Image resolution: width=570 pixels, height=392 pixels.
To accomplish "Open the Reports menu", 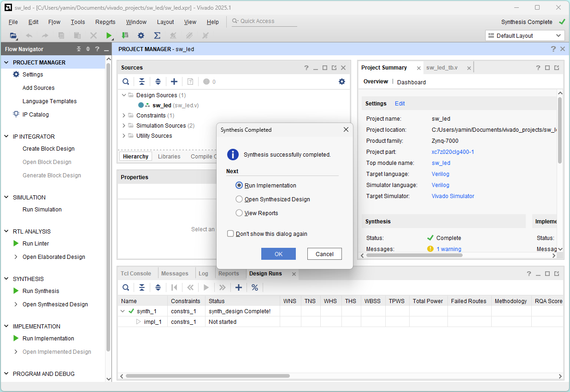I will (x=105, y=22).
